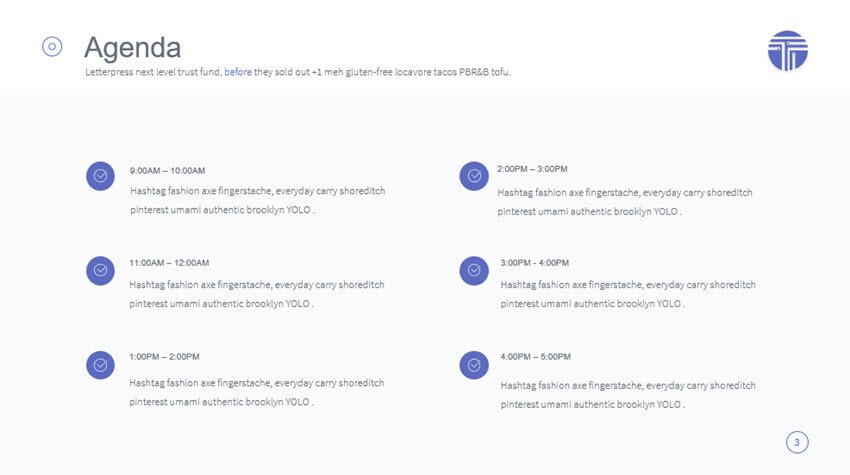Click the checkmark icon for 1:00PM – 2:00PM
Screen dimensions: 850x475
(100, 365)
